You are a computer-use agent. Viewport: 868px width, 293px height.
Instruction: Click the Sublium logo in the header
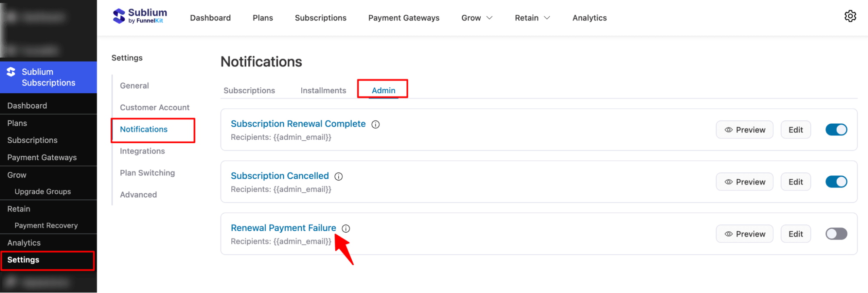click(139, 16)
